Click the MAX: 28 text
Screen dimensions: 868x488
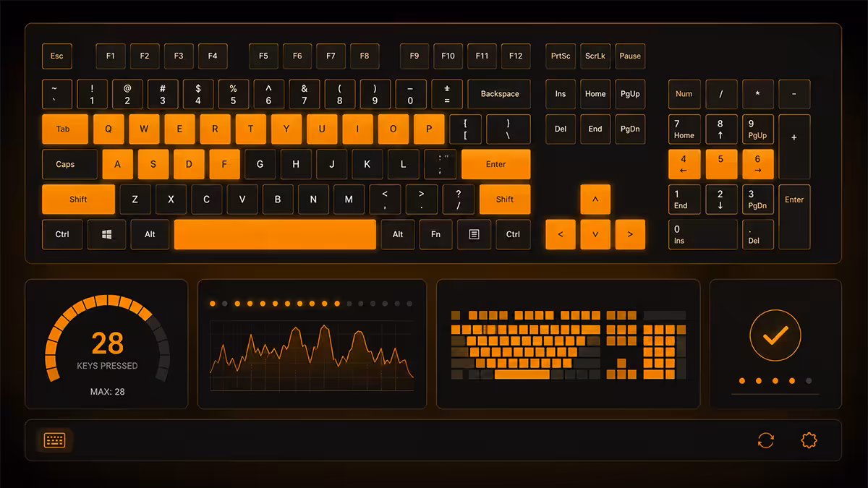click(x=107, y=392)
